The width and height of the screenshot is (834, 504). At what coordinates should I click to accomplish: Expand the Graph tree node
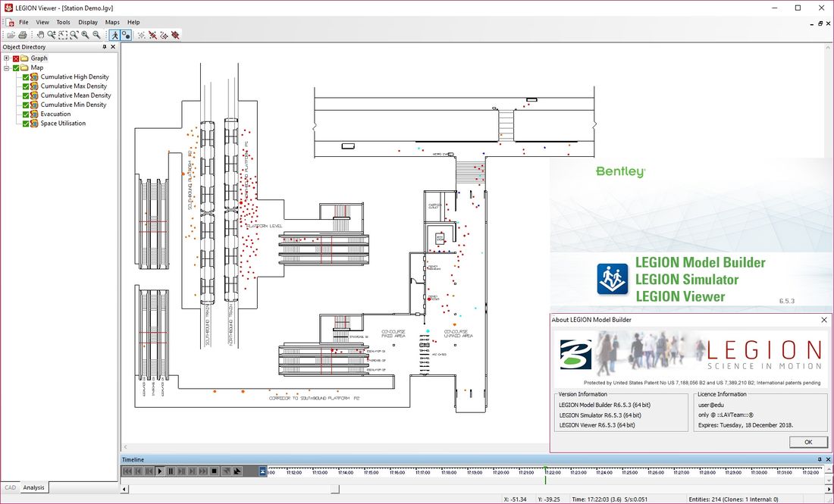point(6,58)
